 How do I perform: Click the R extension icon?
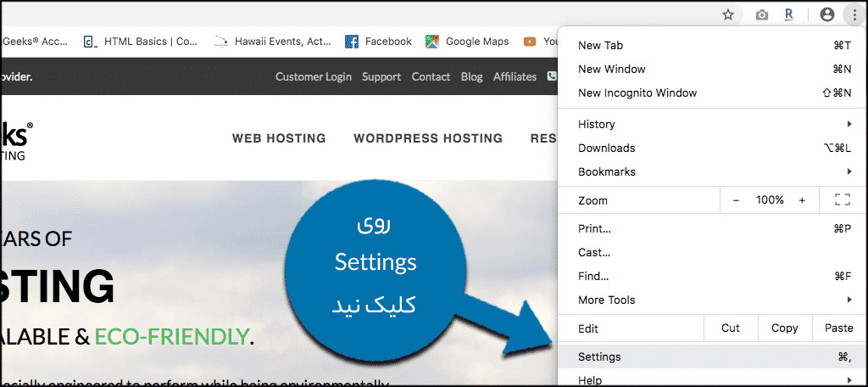click(789, 15)
